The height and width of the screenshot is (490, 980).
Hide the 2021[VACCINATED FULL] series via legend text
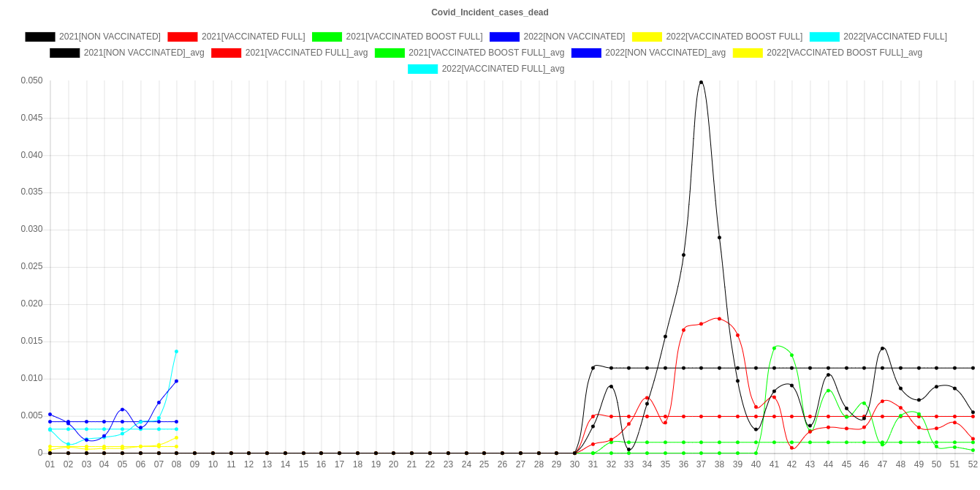(253, 37)
